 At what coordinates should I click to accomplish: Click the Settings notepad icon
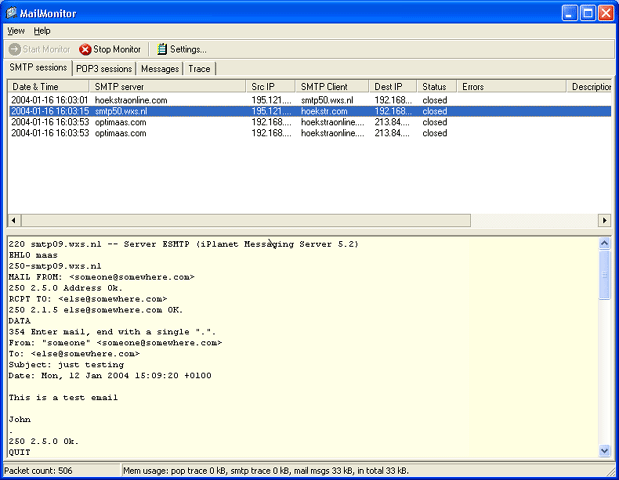click(x=162, y=49)
